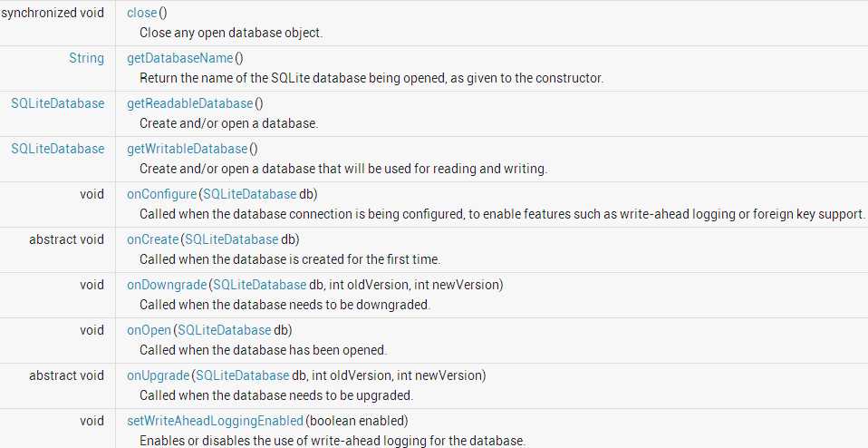868x448 pixels.
Task: Click SQLiteDatabase return type of getWritableDatabase
Action: pos(58,149)
